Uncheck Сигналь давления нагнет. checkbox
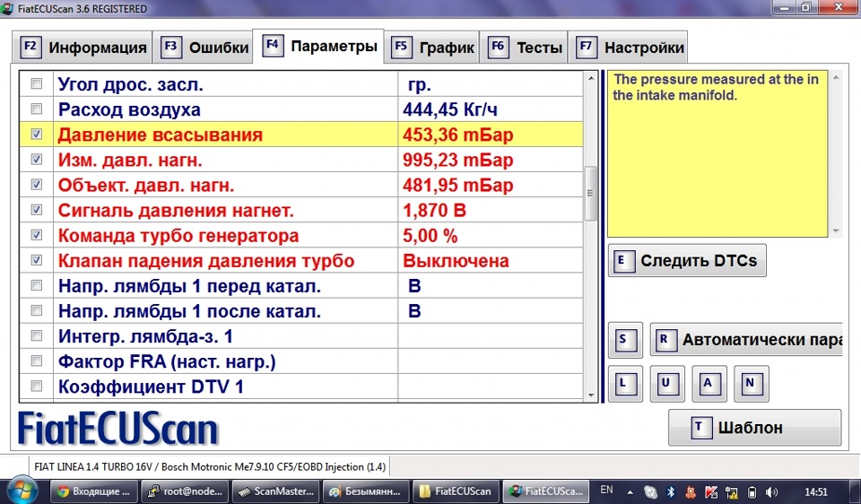861x504 pixels. (x=36, y=210)
